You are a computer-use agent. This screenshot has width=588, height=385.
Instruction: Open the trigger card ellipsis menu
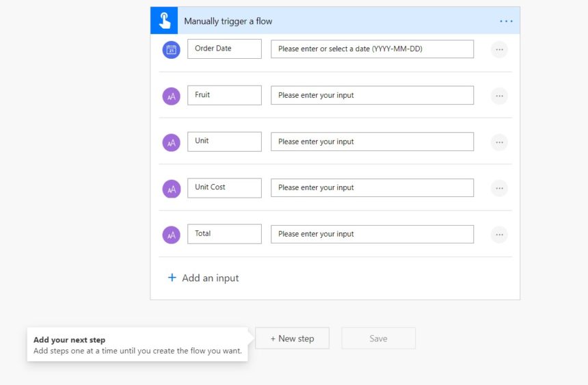click(506, 21)
